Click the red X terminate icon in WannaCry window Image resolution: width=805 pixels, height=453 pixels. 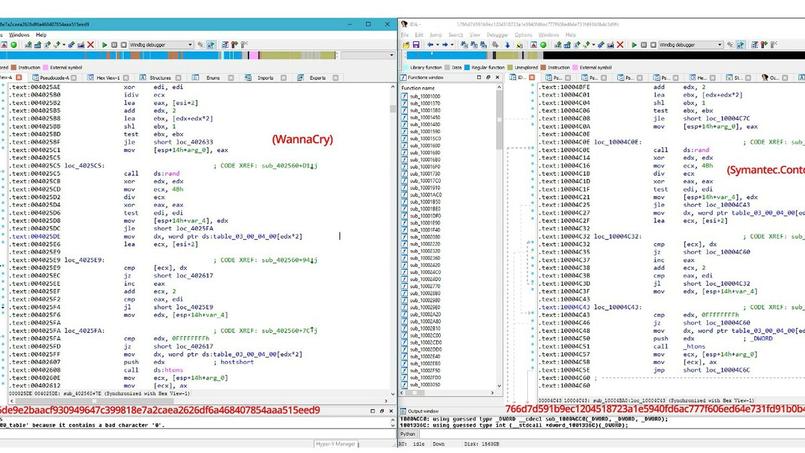91,45
